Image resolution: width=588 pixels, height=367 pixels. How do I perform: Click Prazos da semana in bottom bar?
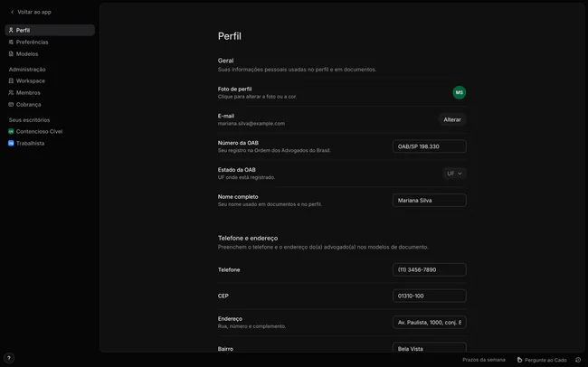click(484, 360)
